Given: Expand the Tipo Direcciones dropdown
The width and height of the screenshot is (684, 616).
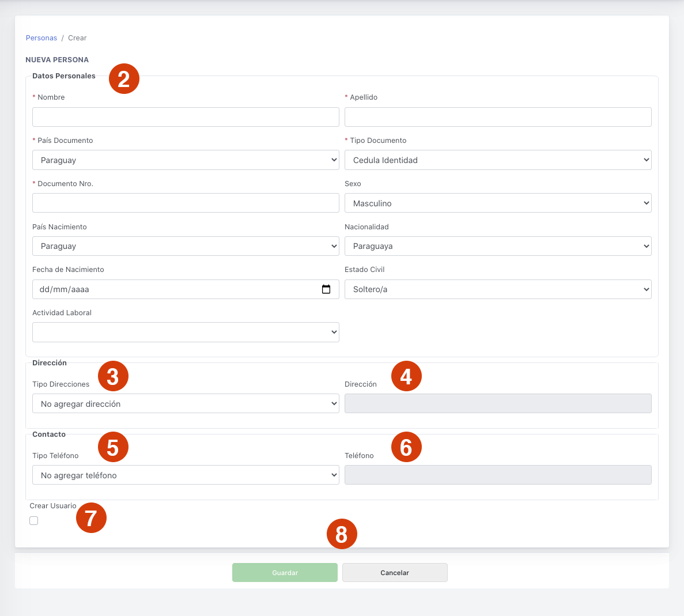Looking at the screenshot, I should pyautogui.click(x=186, y=404).
